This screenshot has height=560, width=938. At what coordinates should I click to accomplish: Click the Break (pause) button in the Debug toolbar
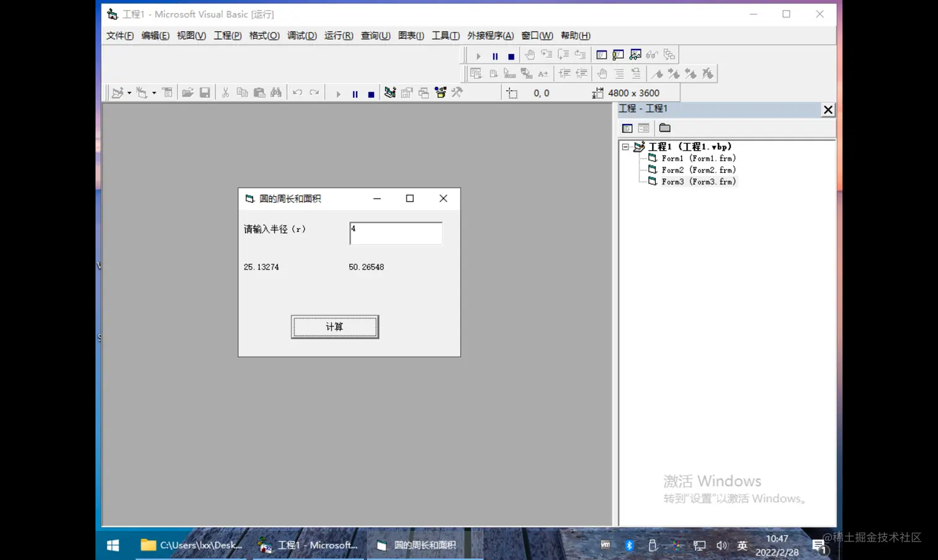pos(495,55)
